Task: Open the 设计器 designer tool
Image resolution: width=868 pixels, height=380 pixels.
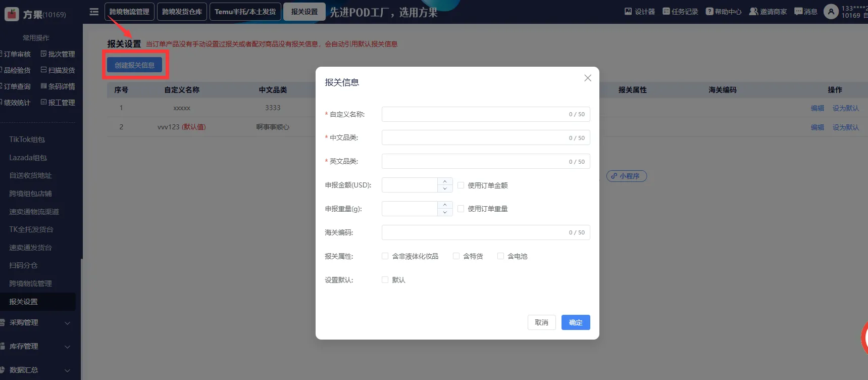Action: pos(640,12)
